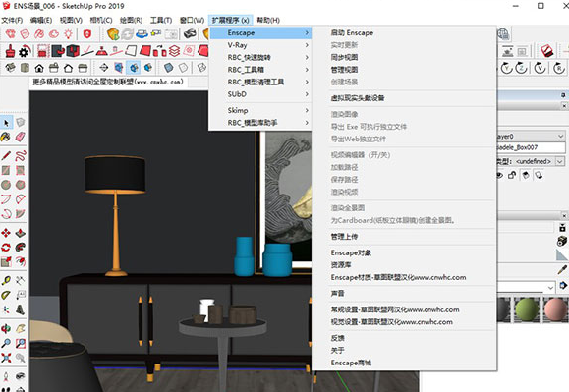Select the Push/Pull tool
This screenshot has width=569, height=392.
[21, 233]
